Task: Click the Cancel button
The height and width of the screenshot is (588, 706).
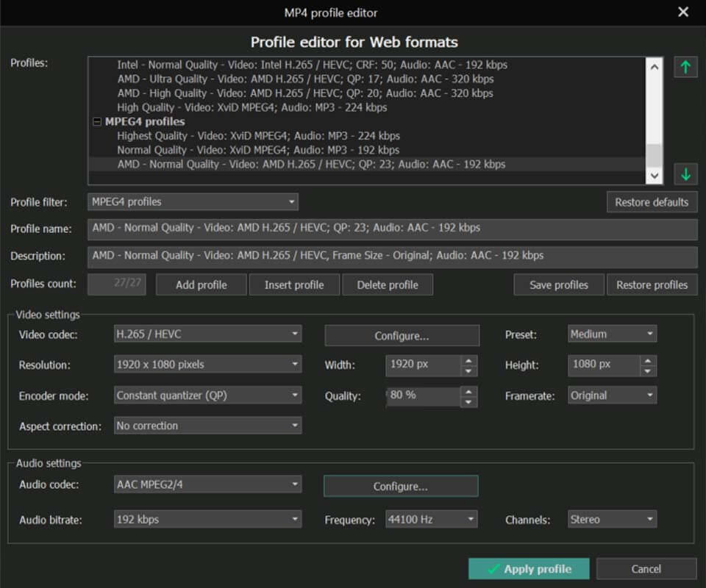Action: click(x=646, y=569)
